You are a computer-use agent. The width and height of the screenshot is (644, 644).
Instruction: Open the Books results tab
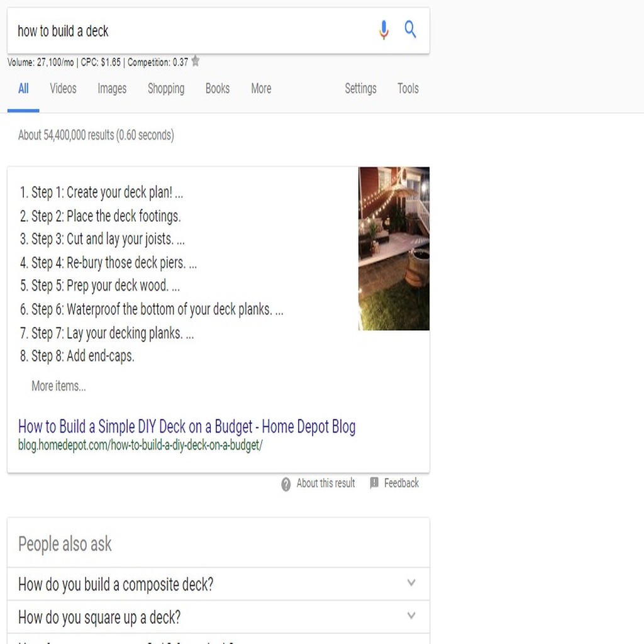pos(217,89)
